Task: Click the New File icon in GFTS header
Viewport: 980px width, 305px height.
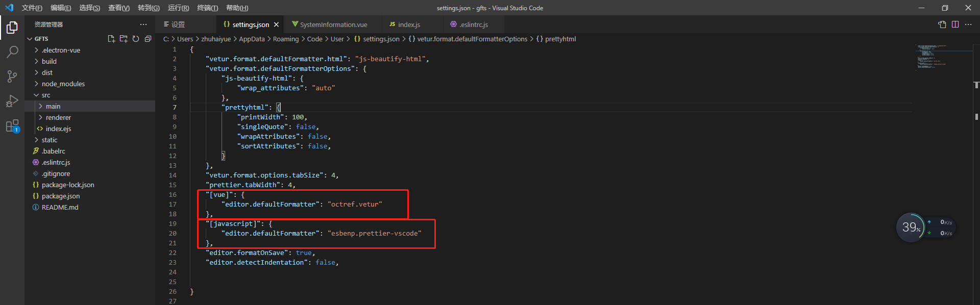Action: click(x=111, y=39)
